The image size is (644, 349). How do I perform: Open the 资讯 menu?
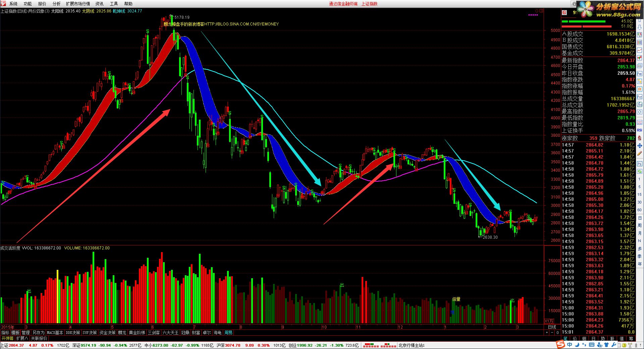tap(99, 4)
